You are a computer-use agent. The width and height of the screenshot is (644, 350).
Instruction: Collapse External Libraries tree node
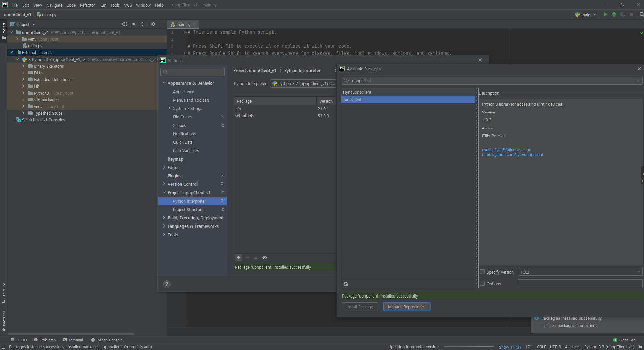tap(11, 53)
